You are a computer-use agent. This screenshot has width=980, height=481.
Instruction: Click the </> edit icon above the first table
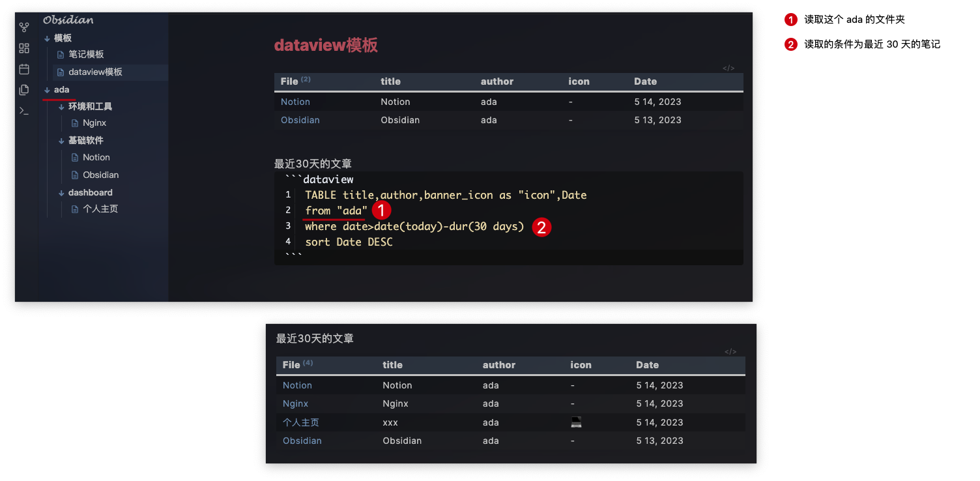click(728, 67)
